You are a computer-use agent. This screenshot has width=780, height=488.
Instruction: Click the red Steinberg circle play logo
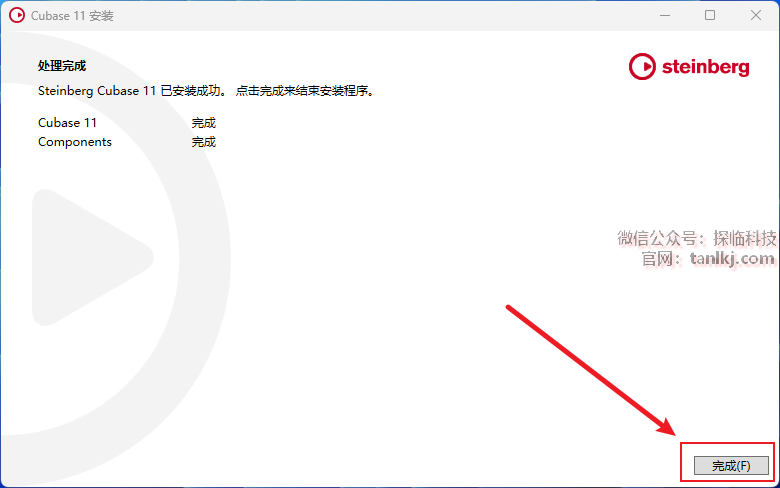pyautogui.click(x=642, y=67)
